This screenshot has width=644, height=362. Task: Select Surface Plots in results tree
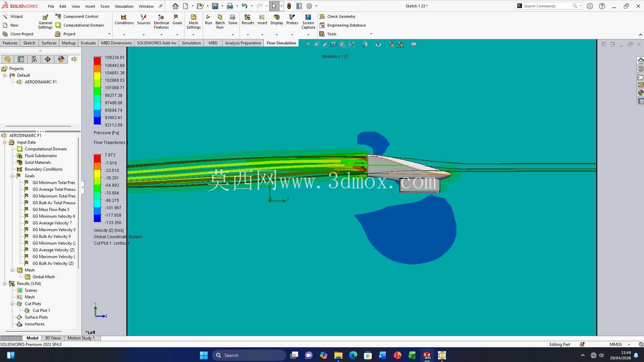(36, 317)
